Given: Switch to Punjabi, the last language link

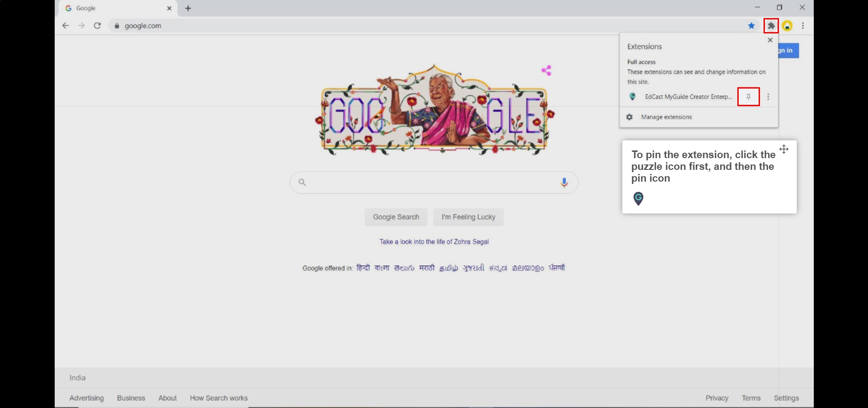Looking at the screenshot, I should point(557,268).
